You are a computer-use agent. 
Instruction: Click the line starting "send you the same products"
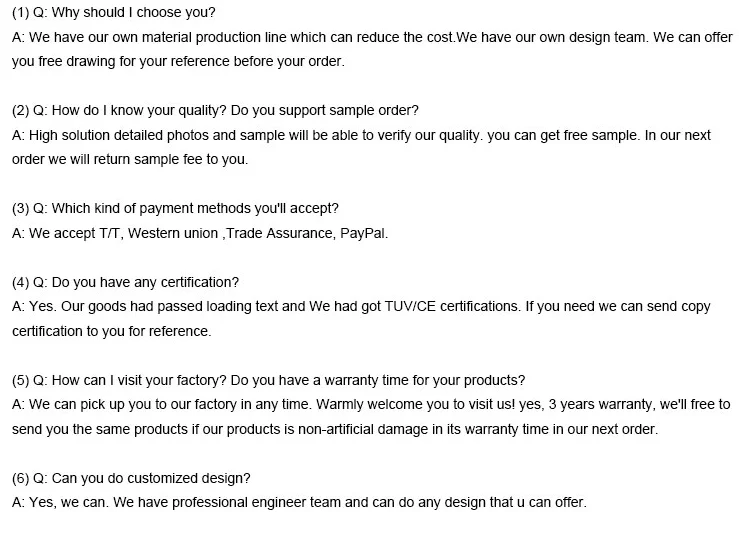point(334,429)
